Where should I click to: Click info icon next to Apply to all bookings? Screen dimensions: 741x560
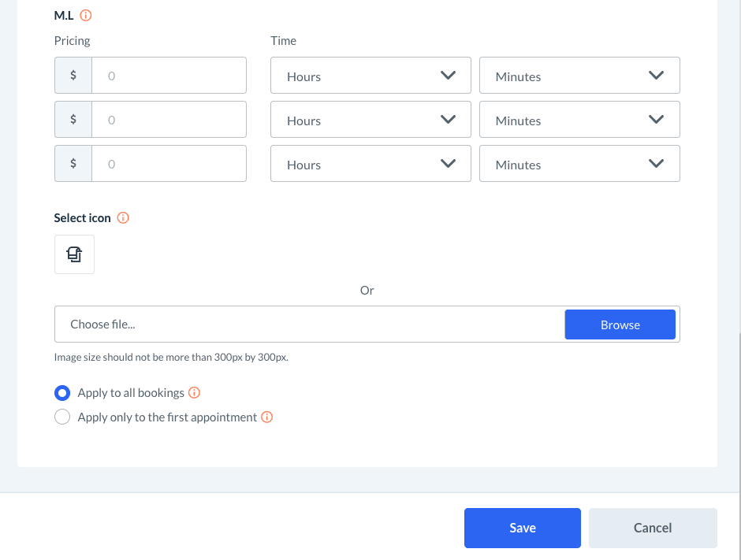195,392
